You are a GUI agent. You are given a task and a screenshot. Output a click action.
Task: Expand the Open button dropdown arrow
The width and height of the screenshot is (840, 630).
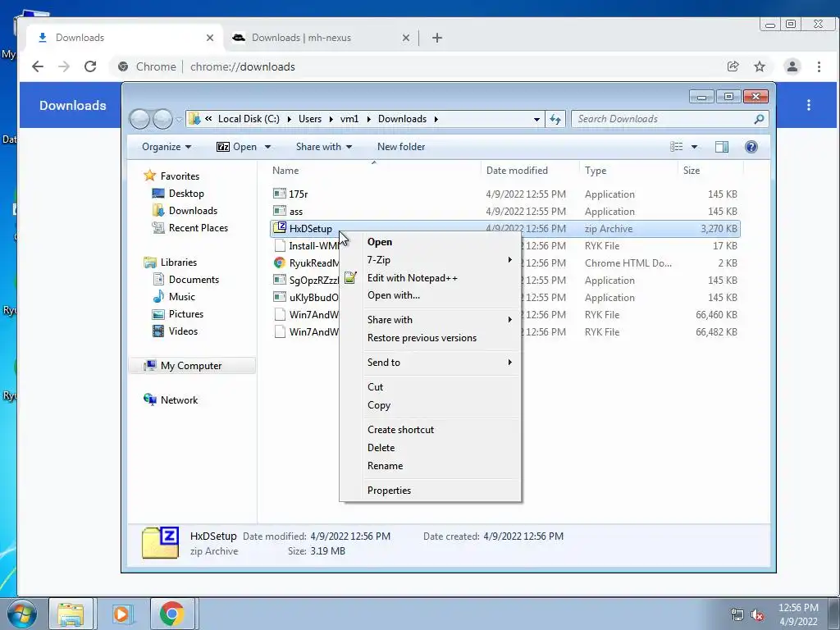267,147
